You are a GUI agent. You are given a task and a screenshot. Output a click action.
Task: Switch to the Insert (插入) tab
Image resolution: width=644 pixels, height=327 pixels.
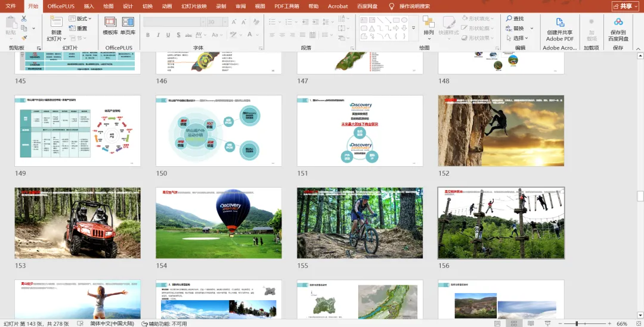(x=89, y=6)
